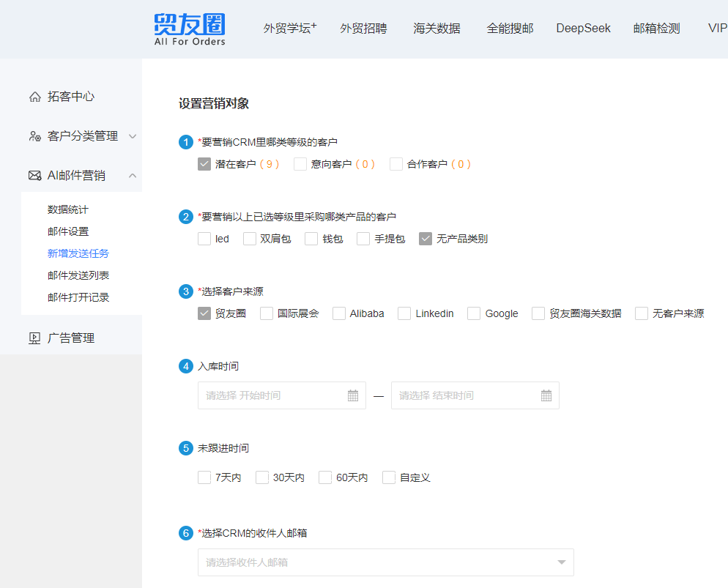Click the 请选择 开始时间 input field
The image size is (728, 588).
(271, 395)
